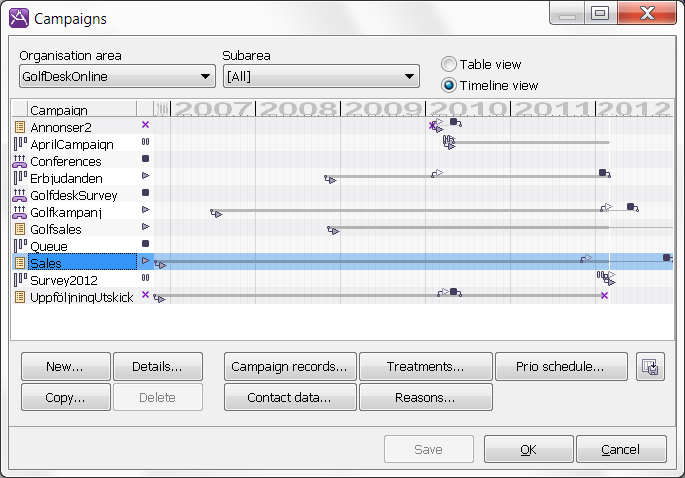The height and width of the screenshot is (478, 685).
Task: Click the 2007 year label in the timeline
Action: tap(213, 108)
